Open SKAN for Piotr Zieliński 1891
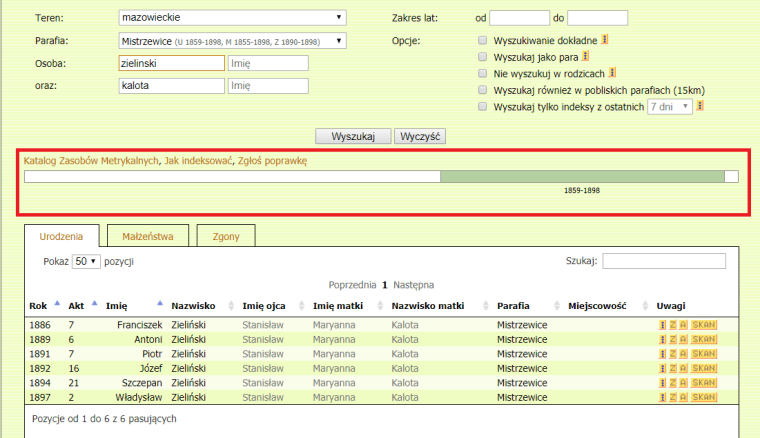Image resolution: width=760 pixels, height=438 pixels. [704, 354]
